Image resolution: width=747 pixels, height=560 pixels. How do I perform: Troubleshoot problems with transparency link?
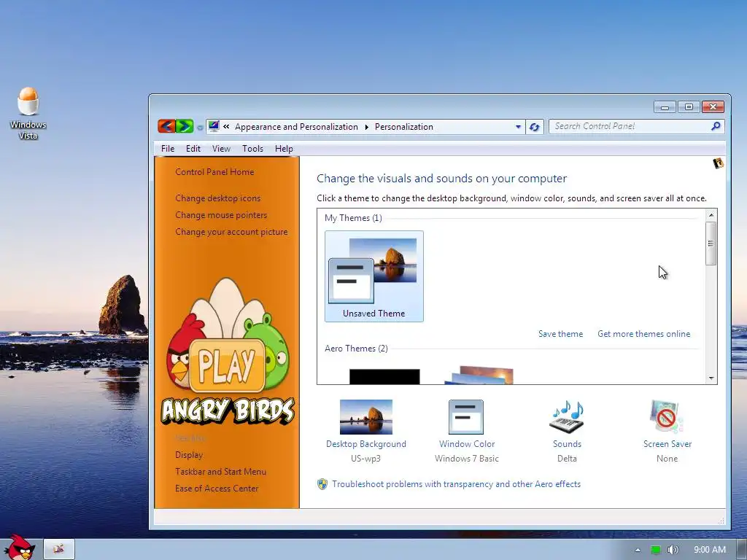click(457, 484)
